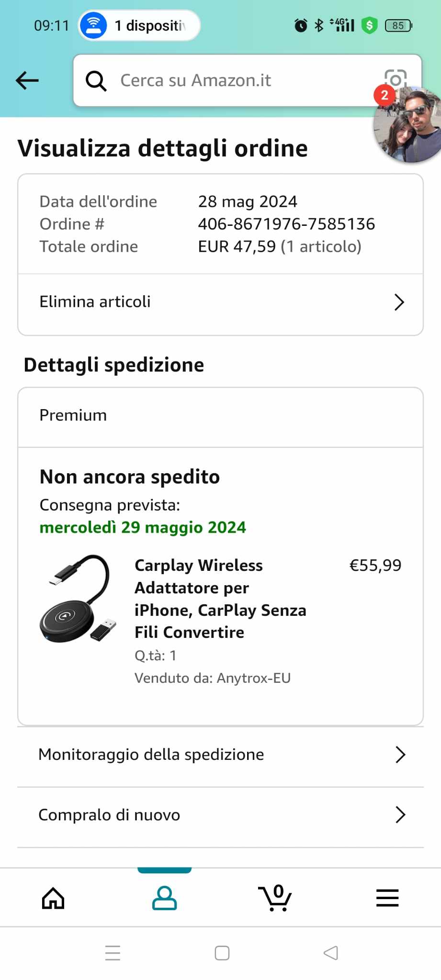This screenshot has height=980, width=441.
Task: Open the account profile tab icon
Action: [164, 898]
